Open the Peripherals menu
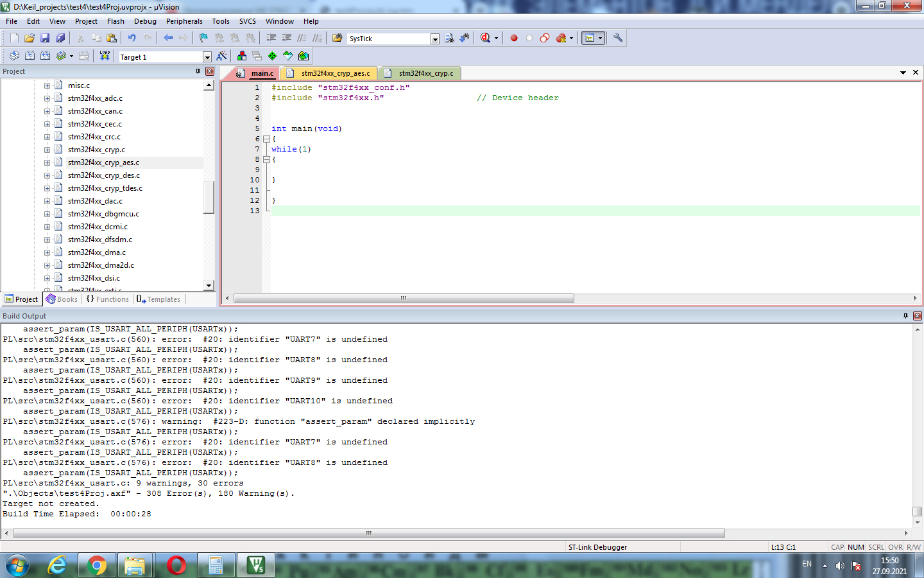Screen dimensions: 924x578 tap(184, 21)
